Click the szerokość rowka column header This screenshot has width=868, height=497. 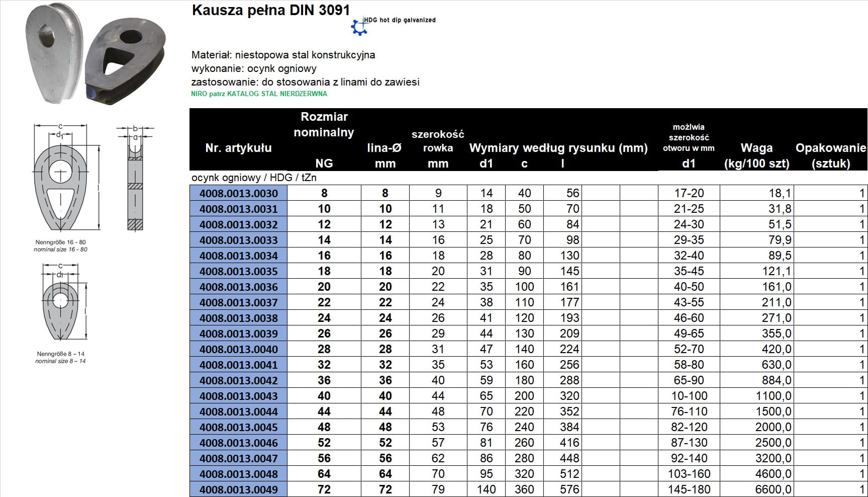pyautogui.click(x=438, y=148)
